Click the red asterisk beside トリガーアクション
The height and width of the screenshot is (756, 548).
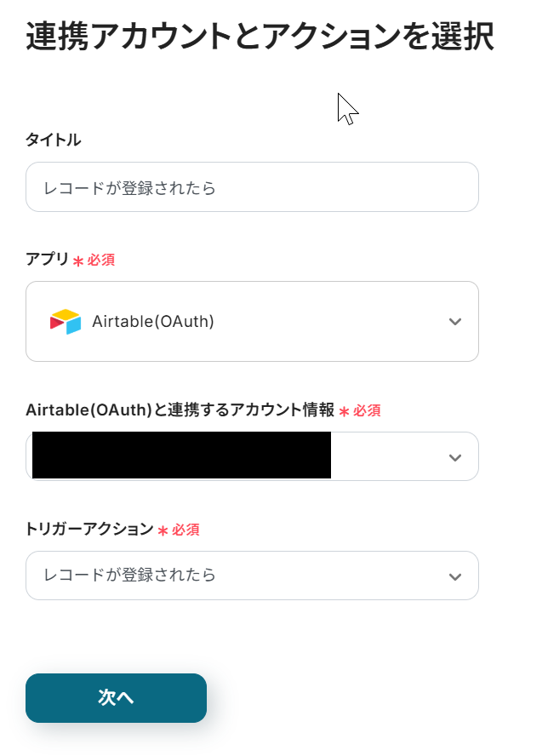163,531
